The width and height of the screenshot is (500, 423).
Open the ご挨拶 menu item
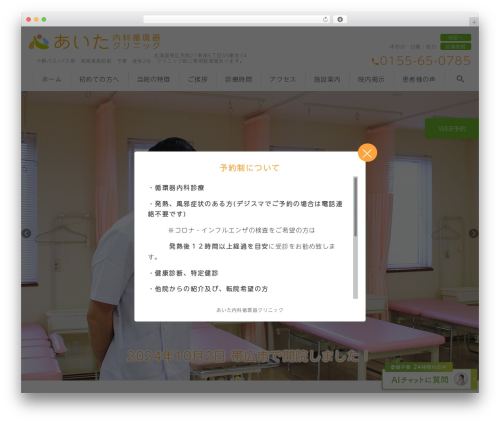[198, 79]
